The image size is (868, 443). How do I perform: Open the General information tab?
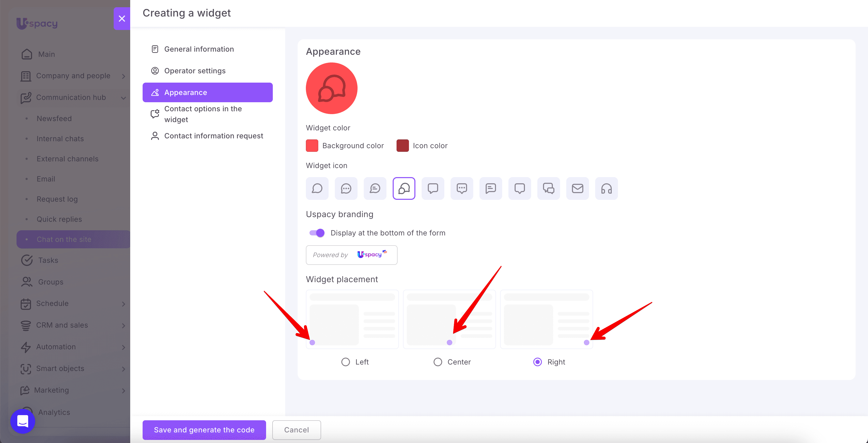point(207,49)
